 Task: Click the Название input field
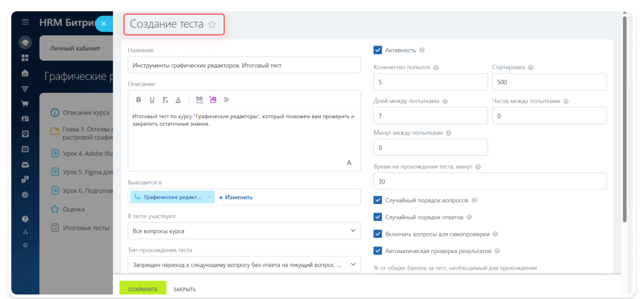pos(244,65)
